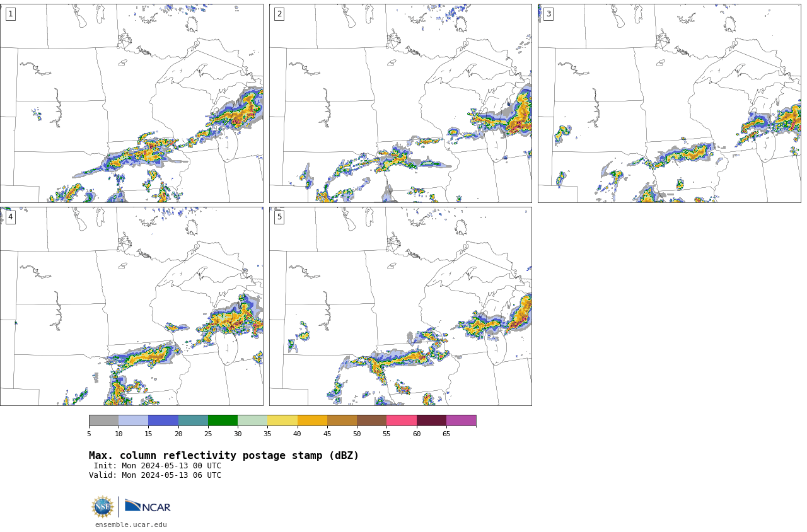Click the dark green 25-30 dBZ swatch
807x532 pixels.
[x=223, y=420]
